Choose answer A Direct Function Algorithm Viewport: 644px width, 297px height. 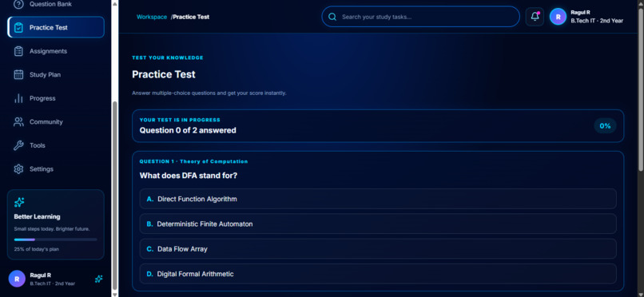pyautogui.click(x=378, y=199)
